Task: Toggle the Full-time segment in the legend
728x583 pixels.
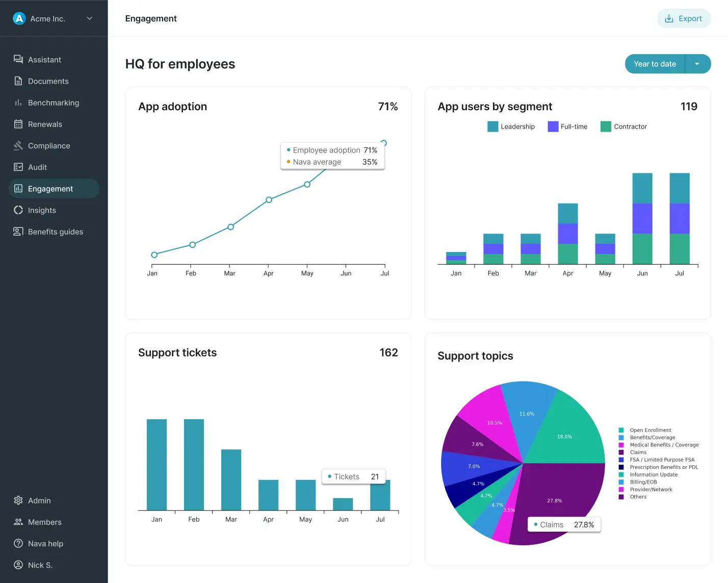Action: click(x=553, y=126)
